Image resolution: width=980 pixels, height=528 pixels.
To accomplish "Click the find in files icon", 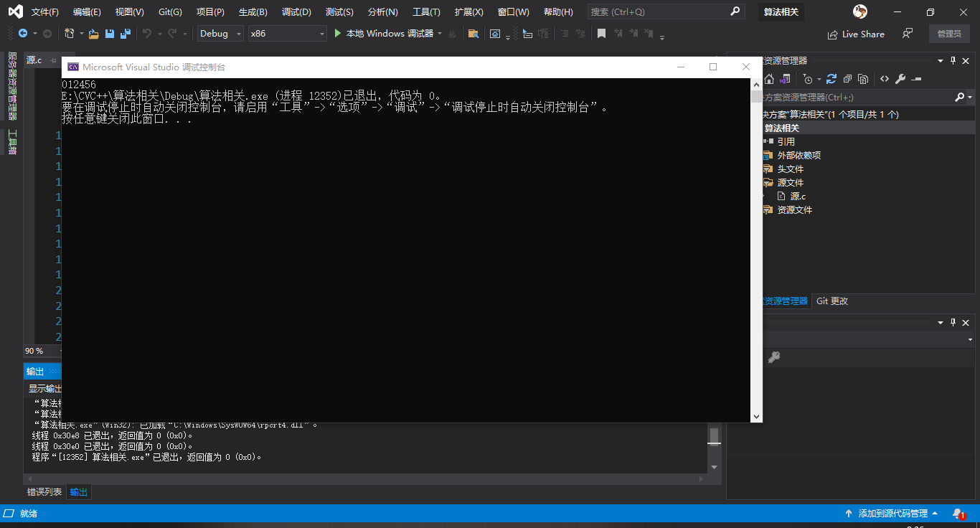I will tap(473, 34).
